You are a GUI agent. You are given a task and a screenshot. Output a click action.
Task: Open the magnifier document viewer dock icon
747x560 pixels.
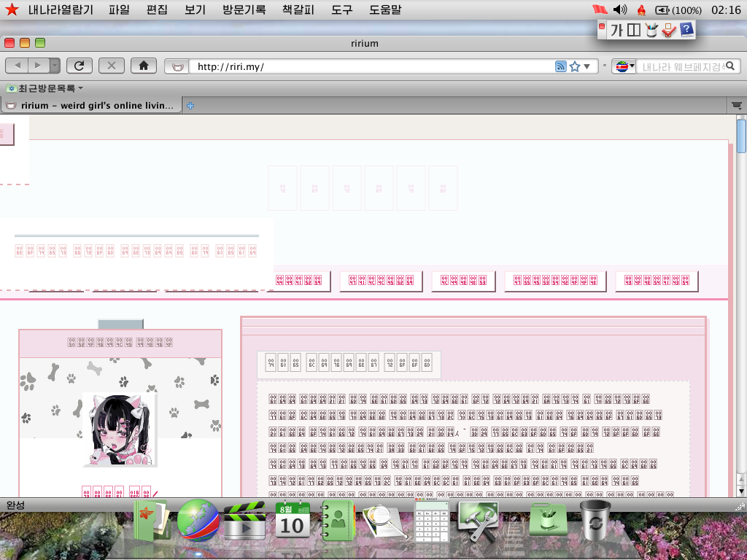click(385, 522)
